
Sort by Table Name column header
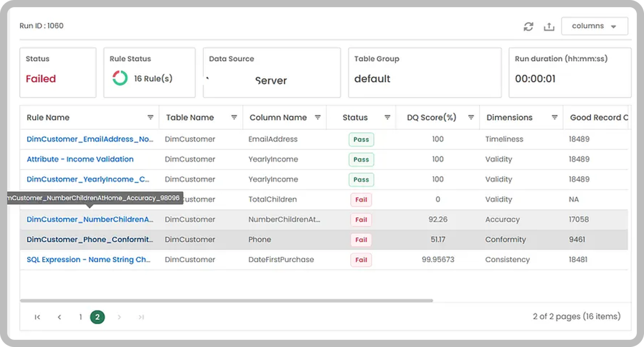click(190, 117)
